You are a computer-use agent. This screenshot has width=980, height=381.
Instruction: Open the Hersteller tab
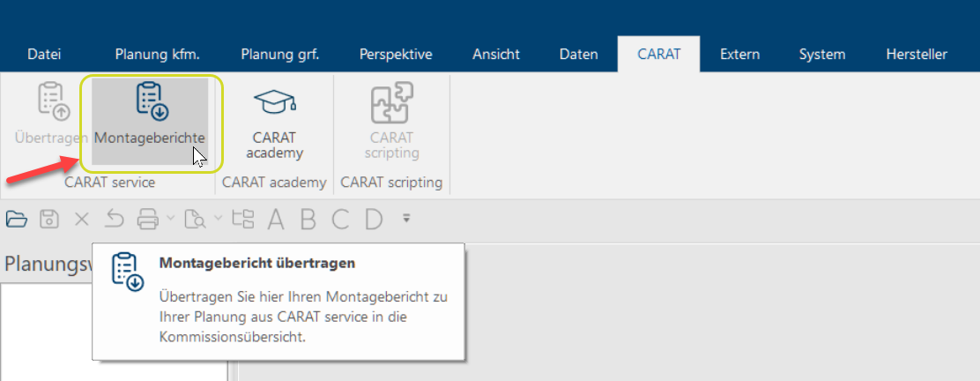point(917,55)
